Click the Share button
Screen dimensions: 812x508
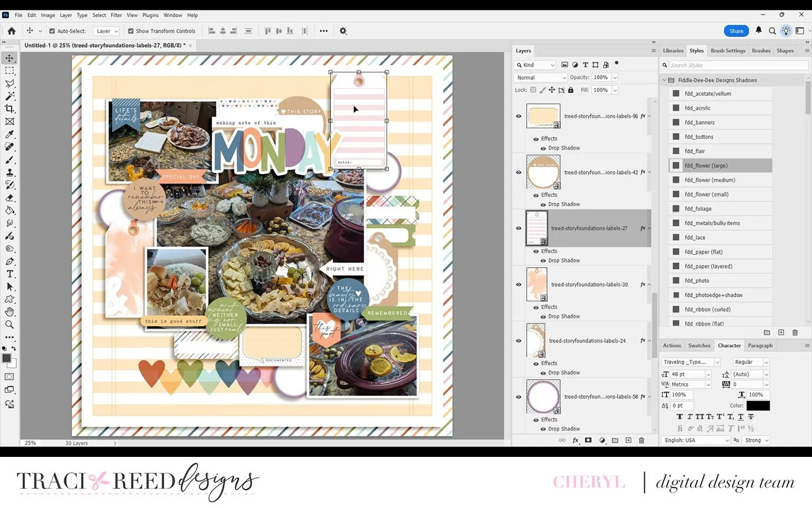737,31
